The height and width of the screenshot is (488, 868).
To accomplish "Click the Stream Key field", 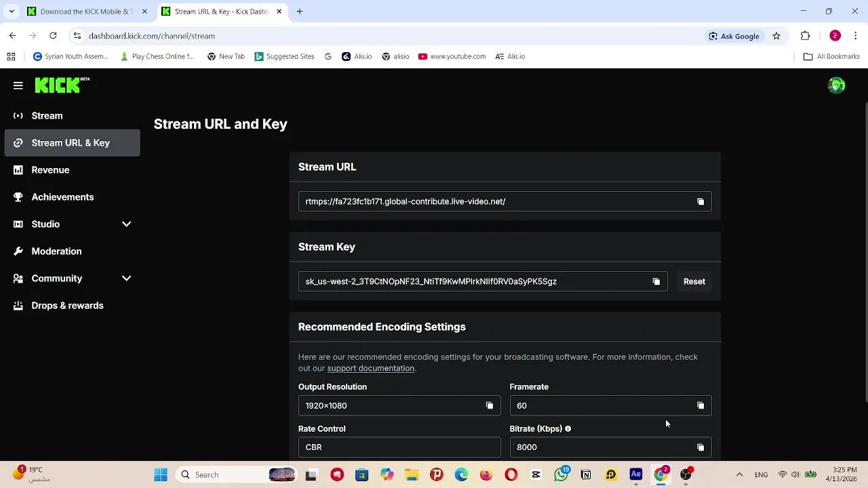I will [483, 281].
